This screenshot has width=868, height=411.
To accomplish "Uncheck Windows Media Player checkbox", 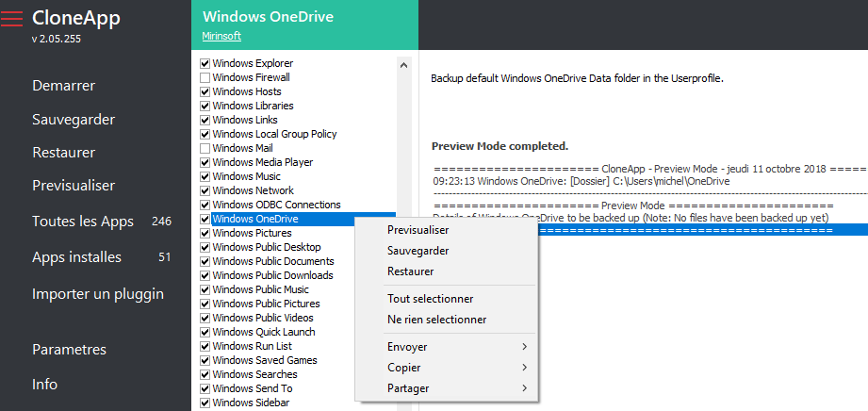I will (x=205, y=162).
